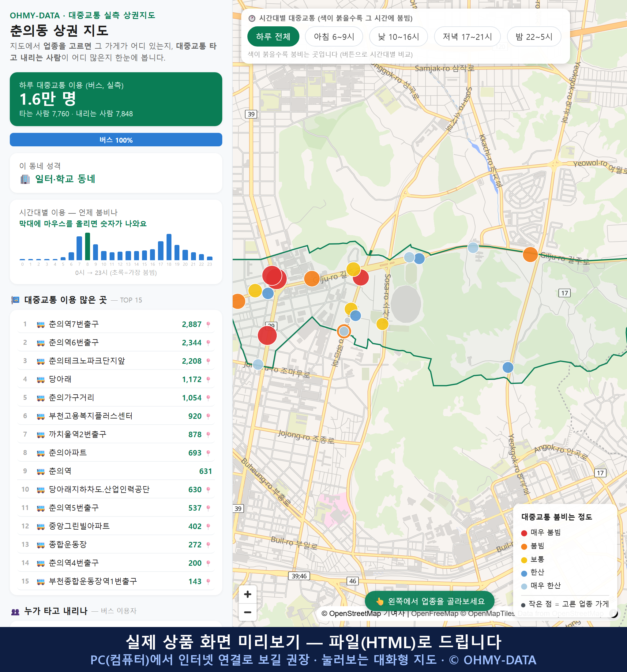Image resolution: width=627 pixels, height=672 pixels.
Task: Click the 당아래 stop row
Action: pyautogui.click(x=116, y=379)
